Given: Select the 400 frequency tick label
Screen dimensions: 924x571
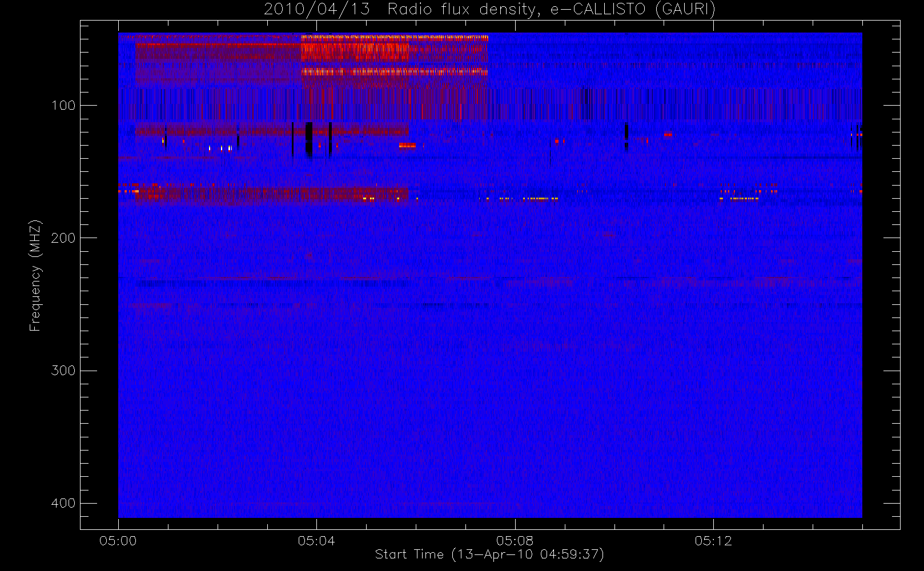Looking at the screenshot, I should (x=63, y=503).
